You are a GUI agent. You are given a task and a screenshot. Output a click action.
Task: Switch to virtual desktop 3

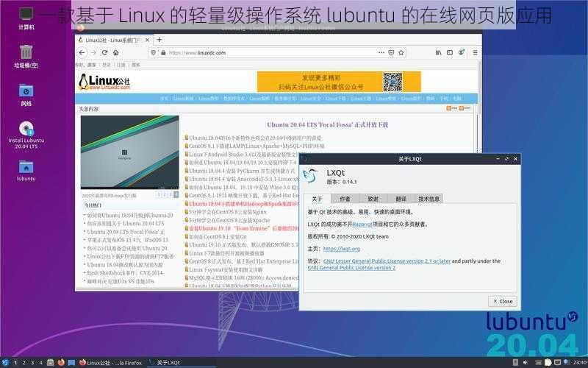tap(32, 363)
